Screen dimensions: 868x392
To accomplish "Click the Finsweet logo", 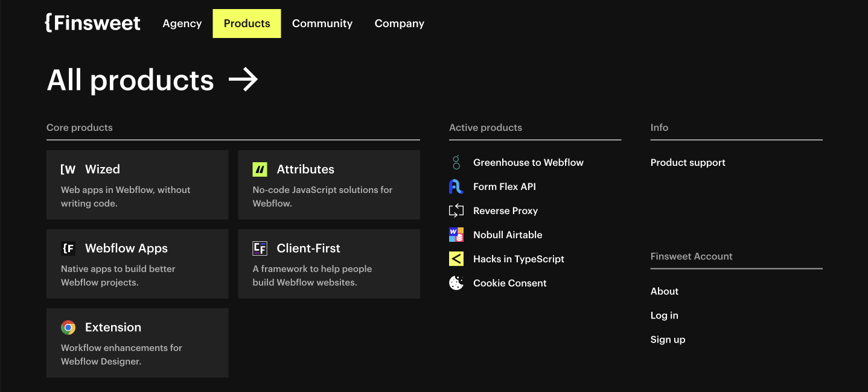I will tap(92, 23).
